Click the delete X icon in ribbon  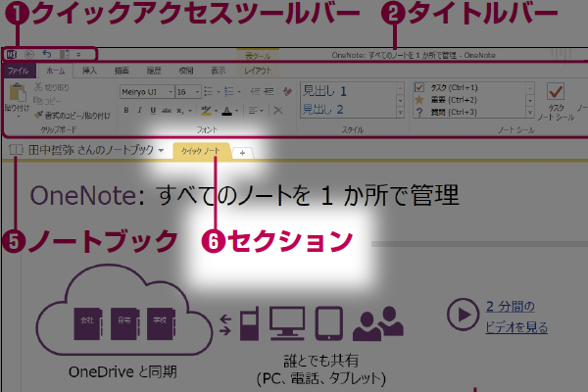[278, 111]
